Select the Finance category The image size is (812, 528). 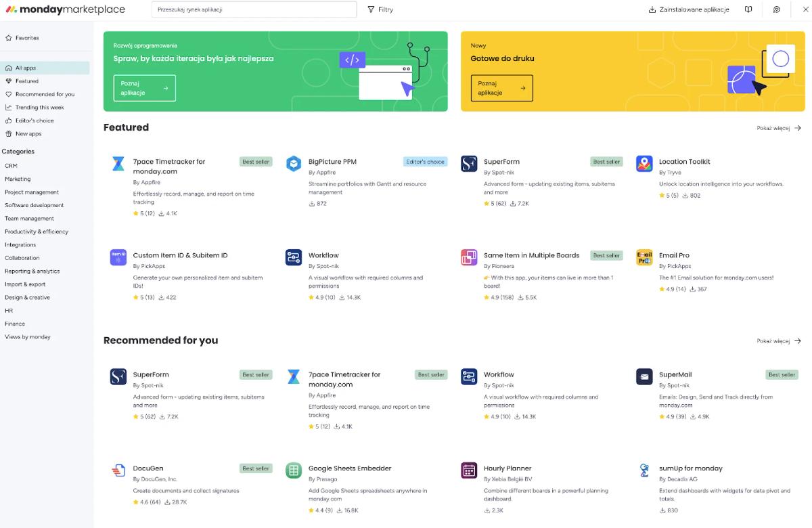pyautogui.click(x=15, y=324)
